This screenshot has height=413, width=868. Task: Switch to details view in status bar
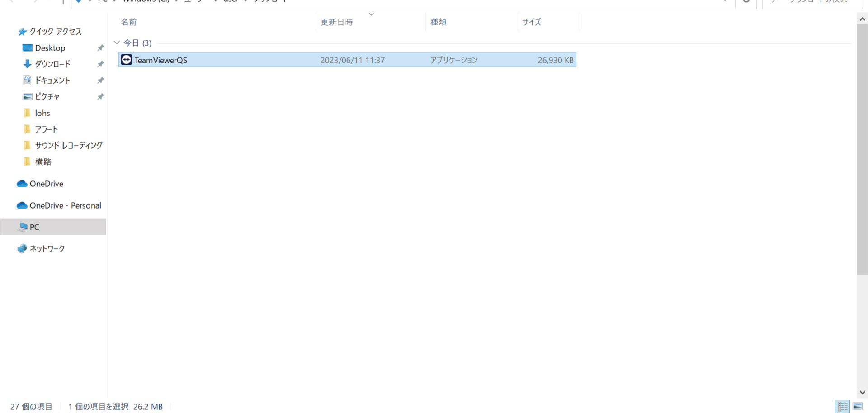(x=843, y=406)
